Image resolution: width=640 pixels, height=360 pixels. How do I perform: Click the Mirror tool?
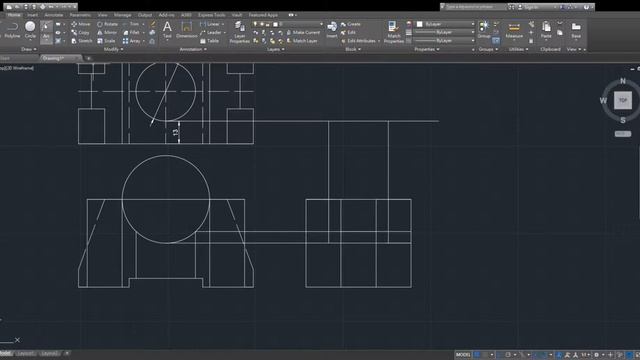point(107,33)
